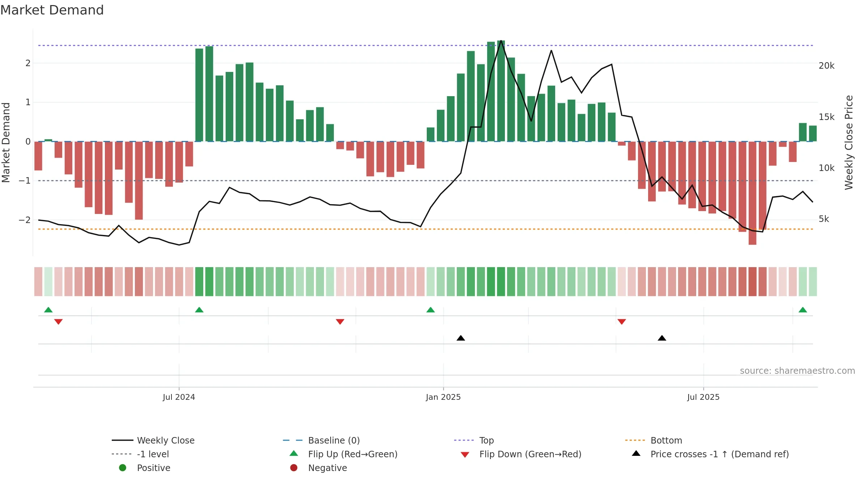
Task: Click the green Flip Up triangle in legend
Action: coord(294,453)
